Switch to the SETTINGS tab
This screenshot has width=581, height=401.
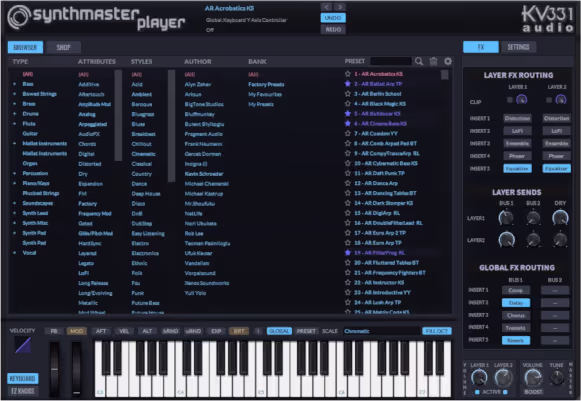pos(518,47)
